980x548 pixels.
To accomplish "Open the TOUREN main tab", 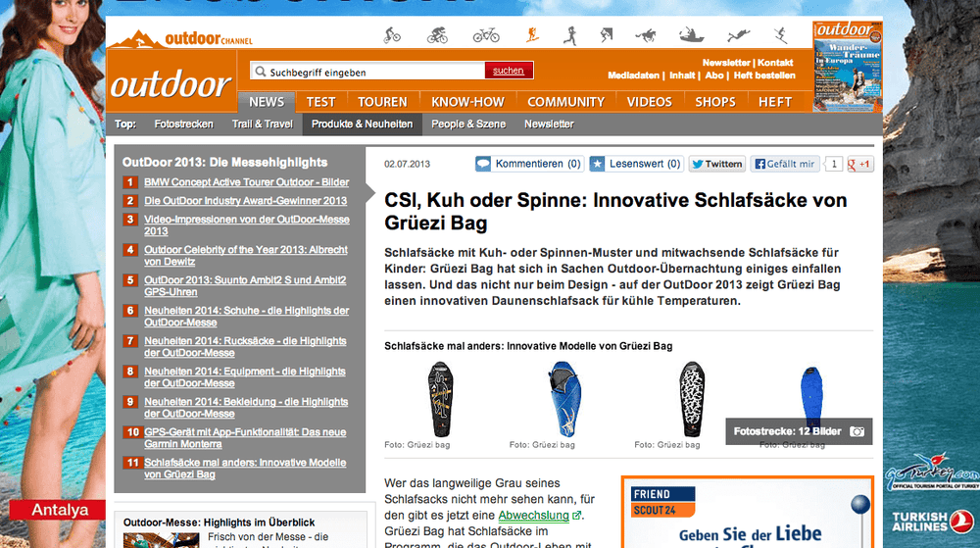I will click(x=382, y=102).
